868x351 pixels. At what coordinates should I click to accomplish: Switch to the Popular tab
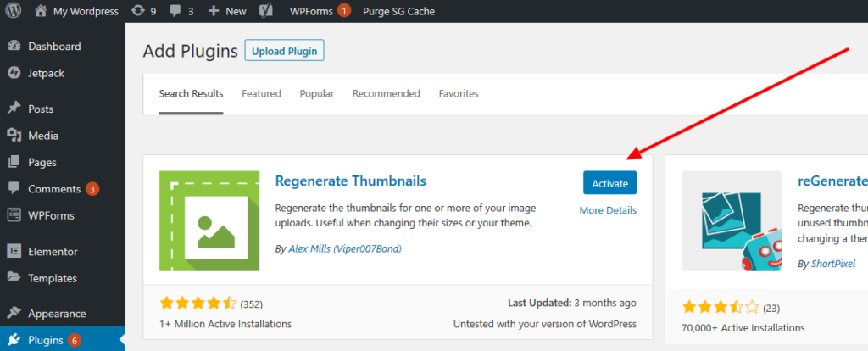coord(317,93)
